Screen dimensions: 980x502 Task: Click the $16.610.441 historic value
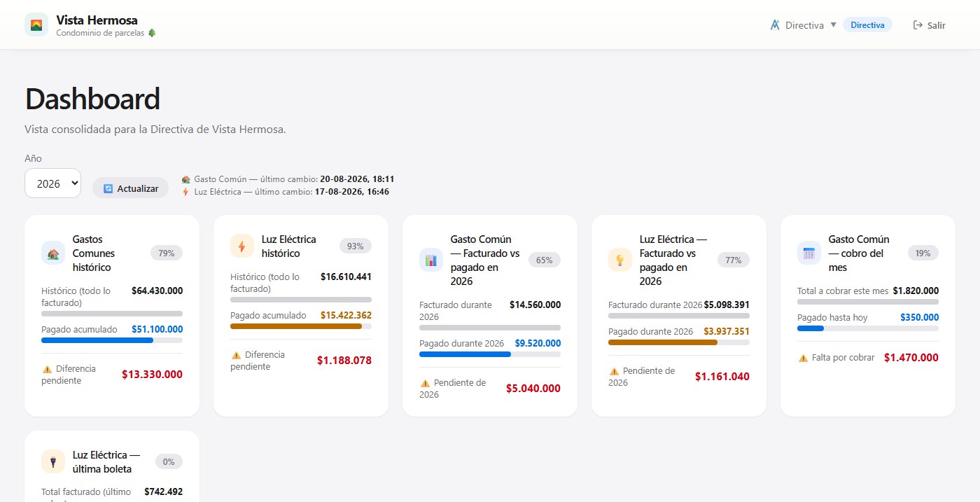346,277
